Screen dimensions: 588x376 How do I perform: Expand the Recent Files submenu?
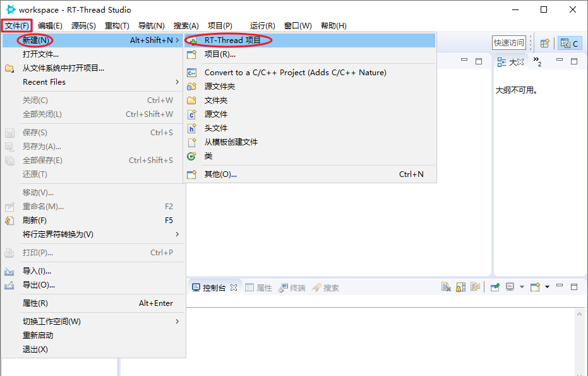(93, 82)
